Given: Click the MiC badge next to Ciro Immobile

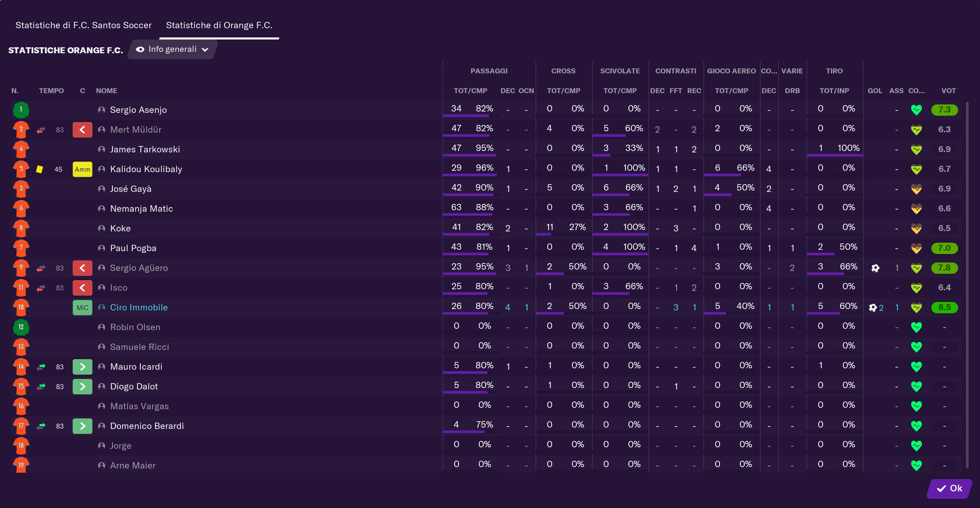Looking at the screenshot, I should 83,307.
